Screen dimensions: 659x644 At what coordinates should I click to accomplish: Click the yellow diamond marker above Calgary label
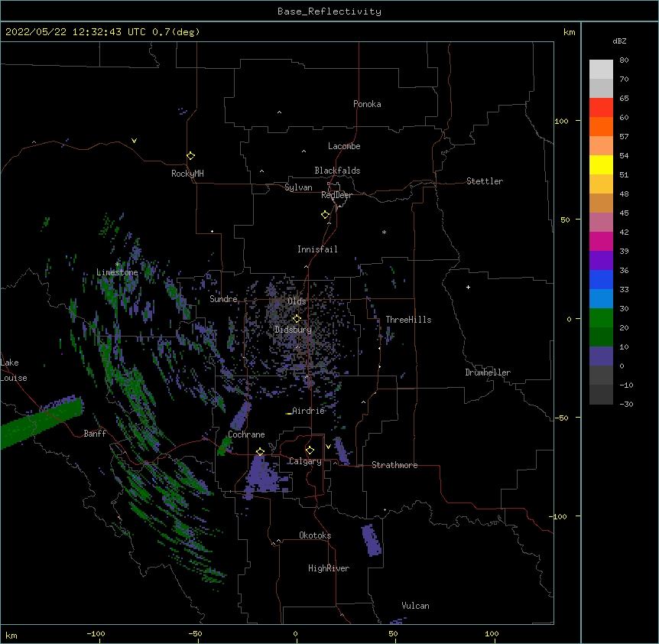pyautogui.click(x=310, y=450)
